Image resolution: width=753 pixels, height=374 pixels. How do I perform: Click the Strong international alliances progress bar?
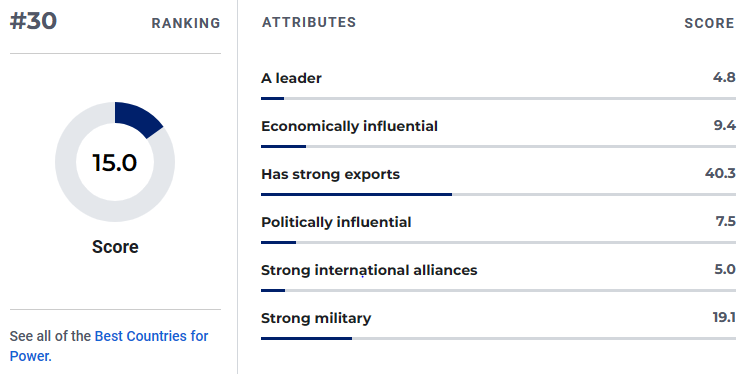[498, 290]
